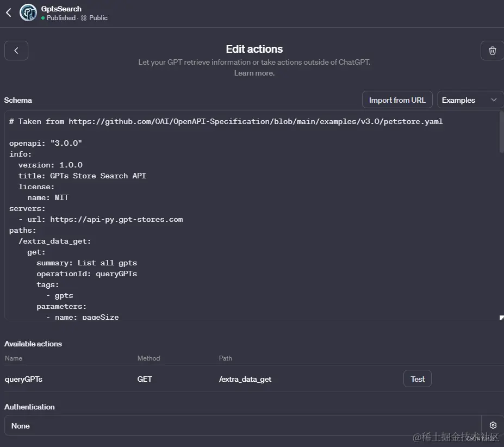Image resolution: width=504 pixels, height=447 pixels.
Task: Click the Name column header
Action: click(x=14, y=358)
